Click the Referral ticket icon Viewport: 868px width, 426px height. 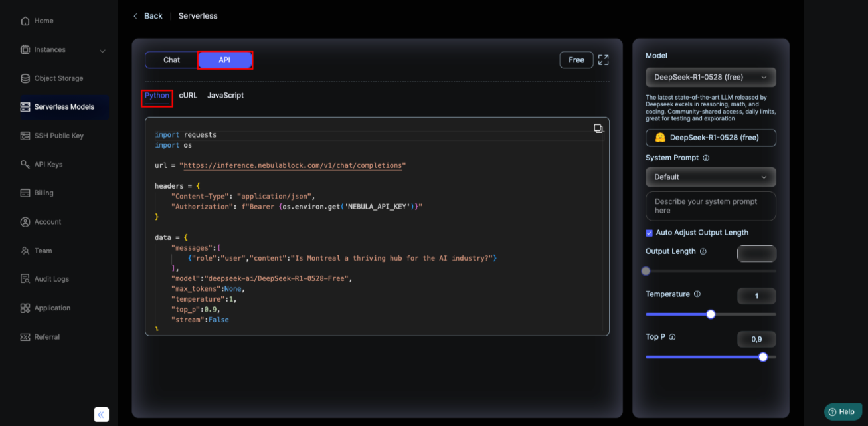(x=25, y=337)
